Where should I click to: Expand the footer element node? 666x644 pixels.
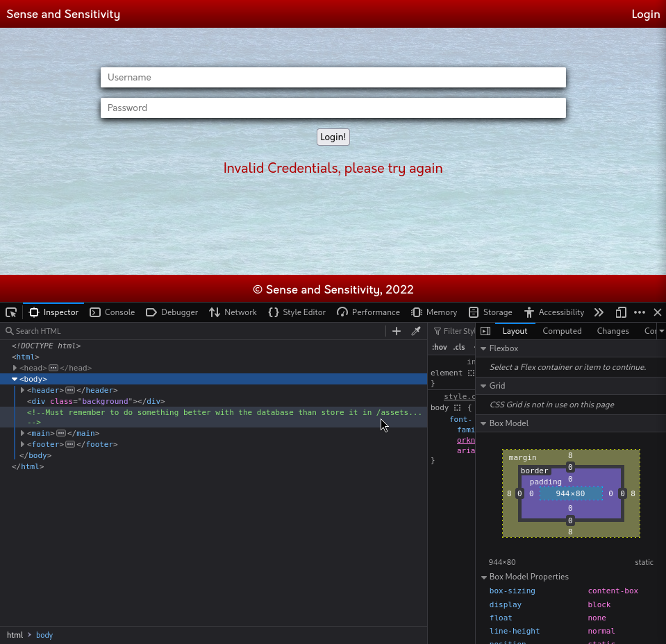[22, 444]
